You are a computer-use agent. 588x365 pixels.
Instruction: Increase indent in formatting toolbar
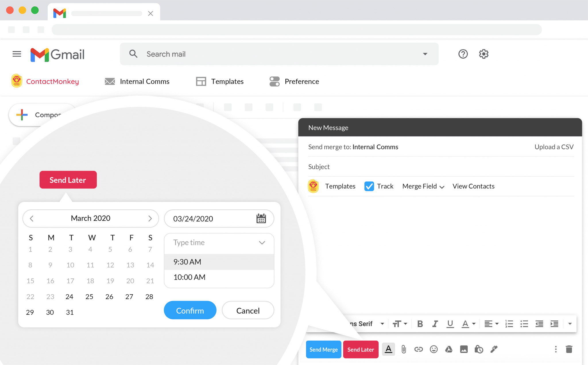tap(554, 324)
